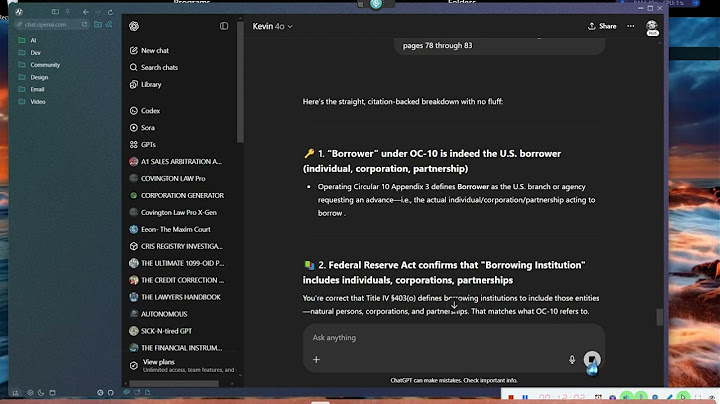Open the Library section

146,84
